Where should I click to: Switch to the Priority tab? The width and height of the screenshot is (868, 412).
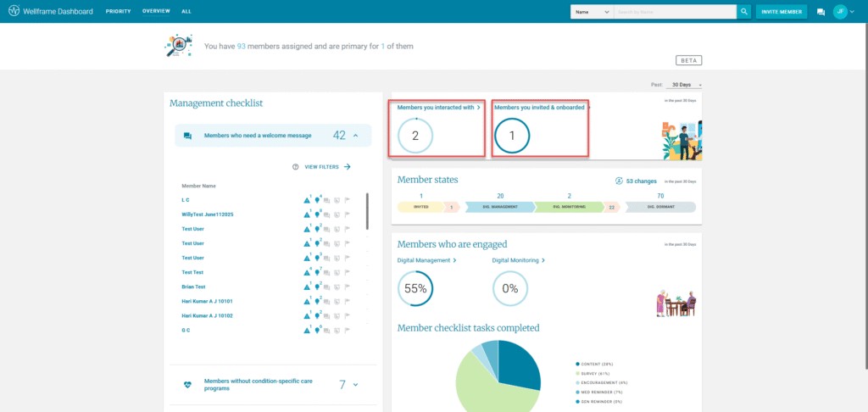pos(118,12)
